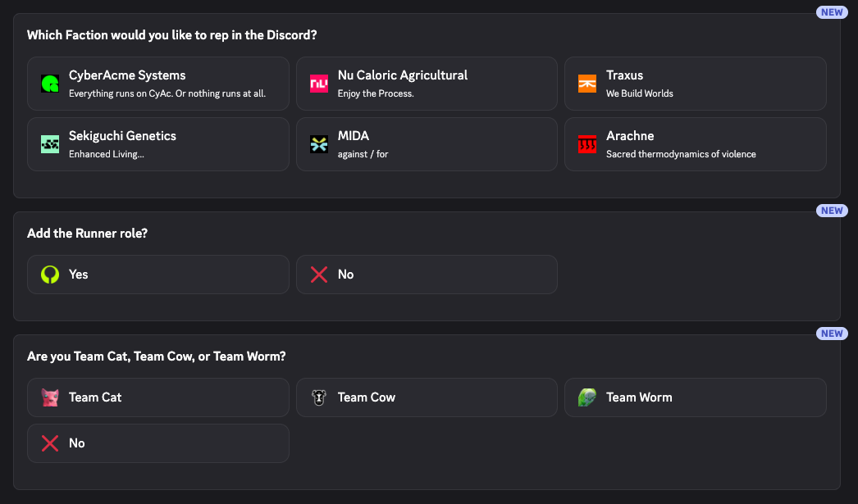Click the pink Nu Caloric Agricultural logo icon
858x504 pixels.
[318, 83]
